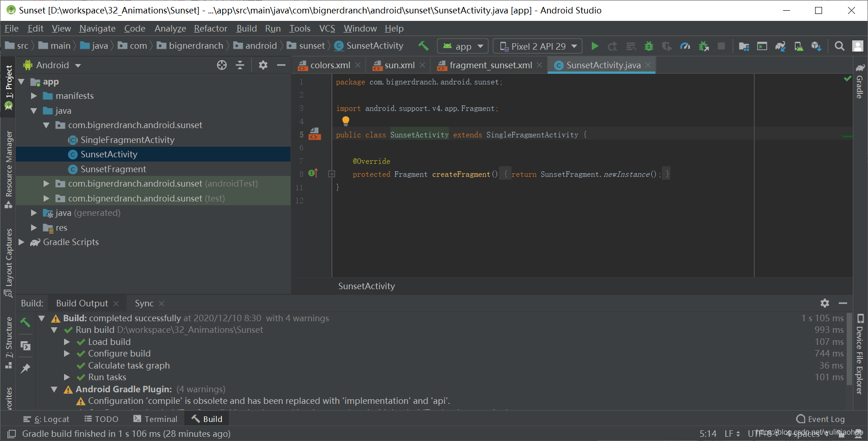Open the Pixel 2 API 29 device dropdown
Viewport: 868px width, 441px height.
point(538,46)
